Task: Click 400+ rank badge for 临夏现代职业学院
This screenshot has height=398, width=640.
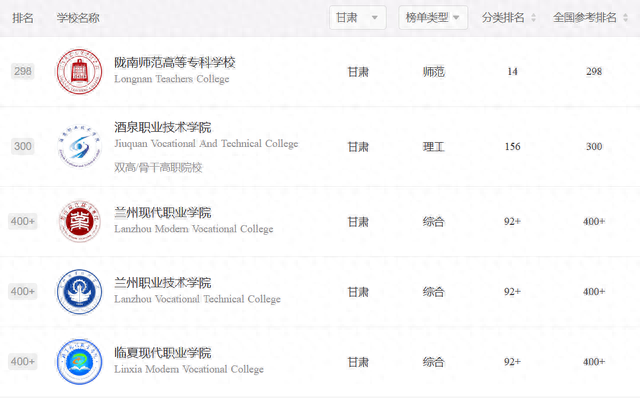Action: [22, 362]
